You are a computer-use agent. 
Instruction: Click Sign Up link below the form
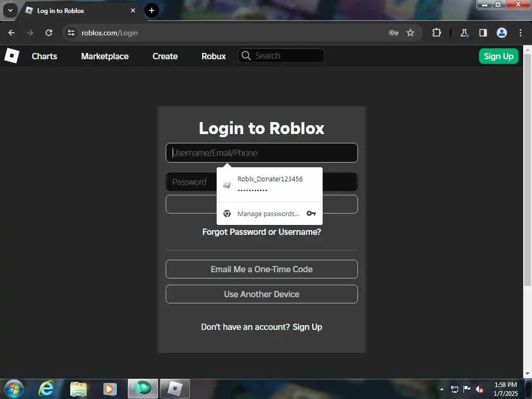tap(308, 327)
